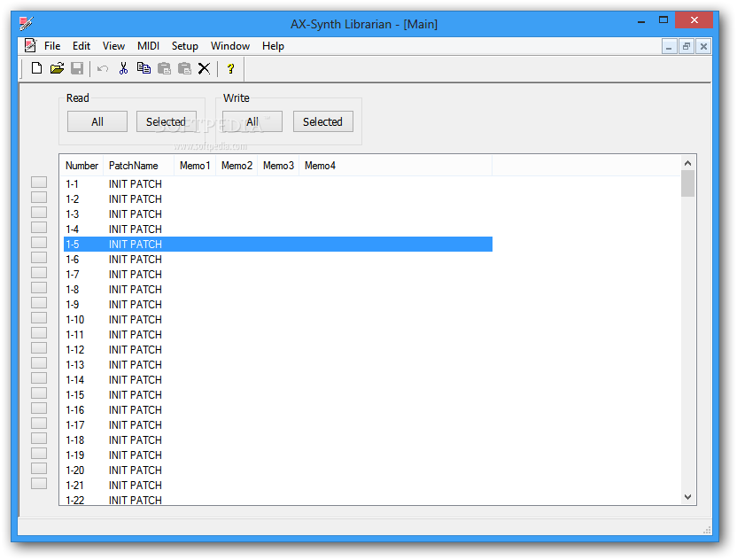Click the Memo1 column header
The width and height of the screenshot is (737, 560).
click(195, 166)
